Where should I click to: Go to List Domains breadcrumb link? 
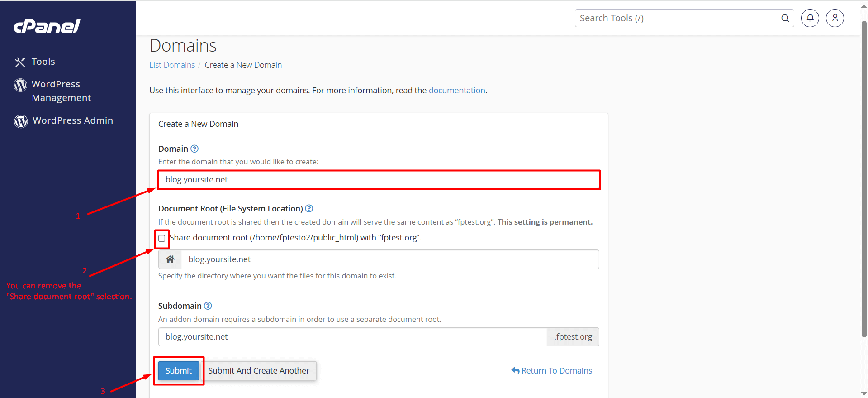[x=172, y=65]
